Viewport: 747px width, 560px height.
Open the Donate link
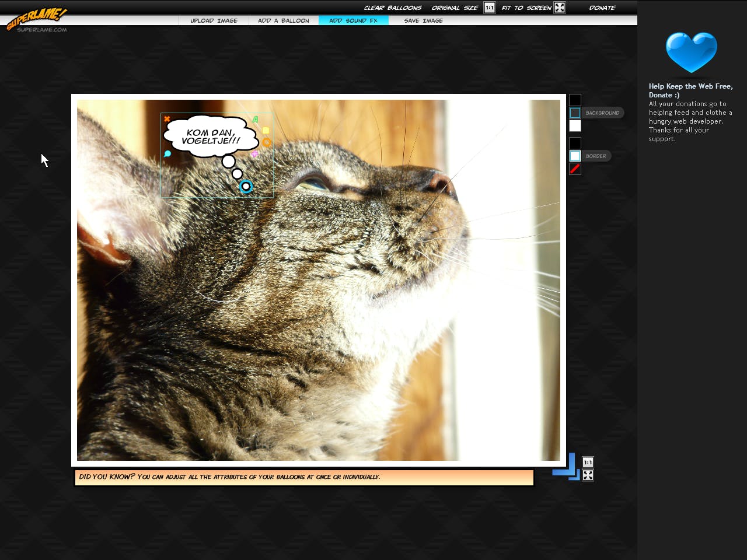coord(602,8)
